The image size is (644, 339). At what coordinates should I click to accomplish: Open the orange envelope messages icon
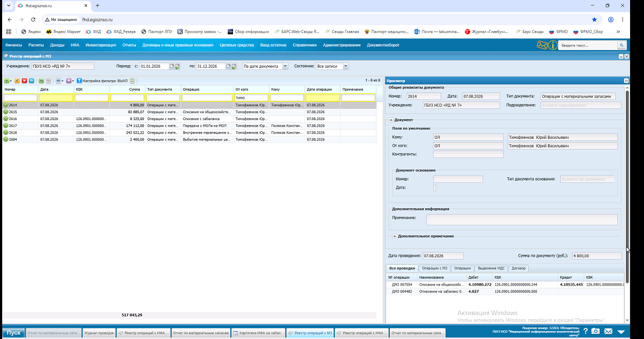(x=543, y=45)
